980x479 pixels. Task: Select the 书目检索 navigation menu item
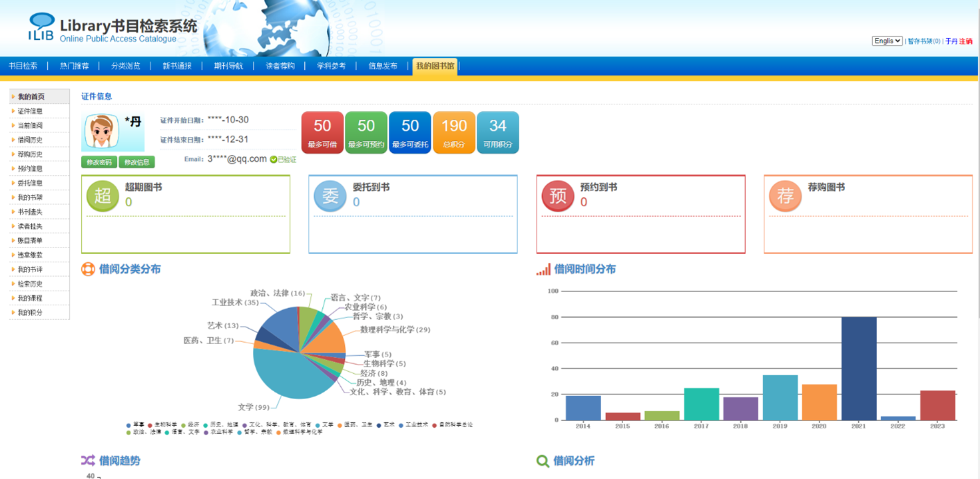coord(23,66)
